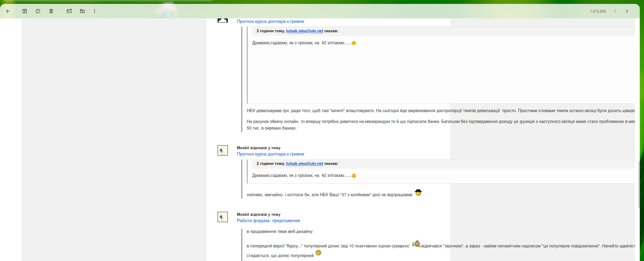
Task: Click lutsak.oleg@ukr.net in Moskit's quoted reply
Action: pos(304,164)
